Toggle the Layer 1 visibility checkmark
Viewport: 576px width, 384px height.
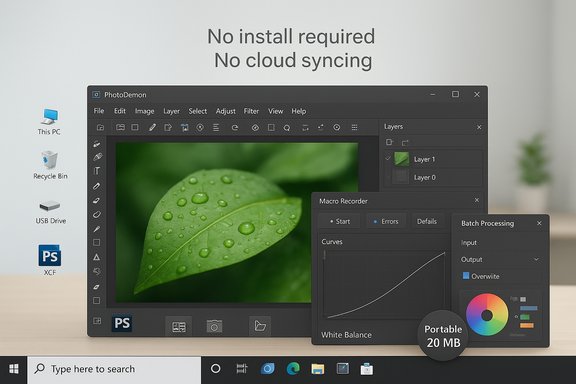388,159
